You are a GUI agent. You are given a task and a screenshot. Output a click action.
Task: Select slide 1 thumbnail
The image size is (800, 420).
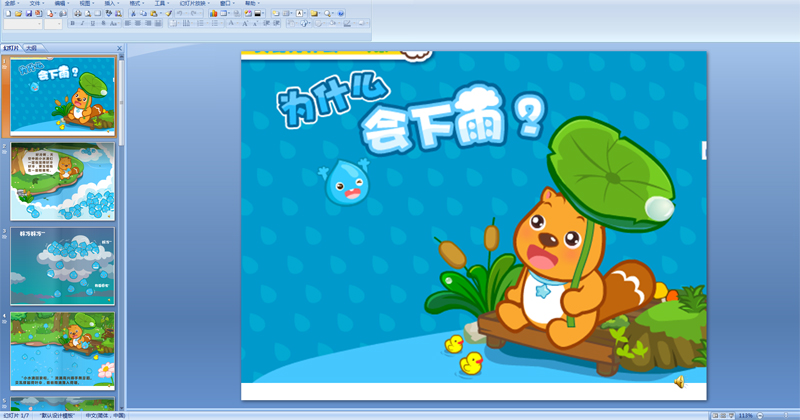tap(63, 96)
